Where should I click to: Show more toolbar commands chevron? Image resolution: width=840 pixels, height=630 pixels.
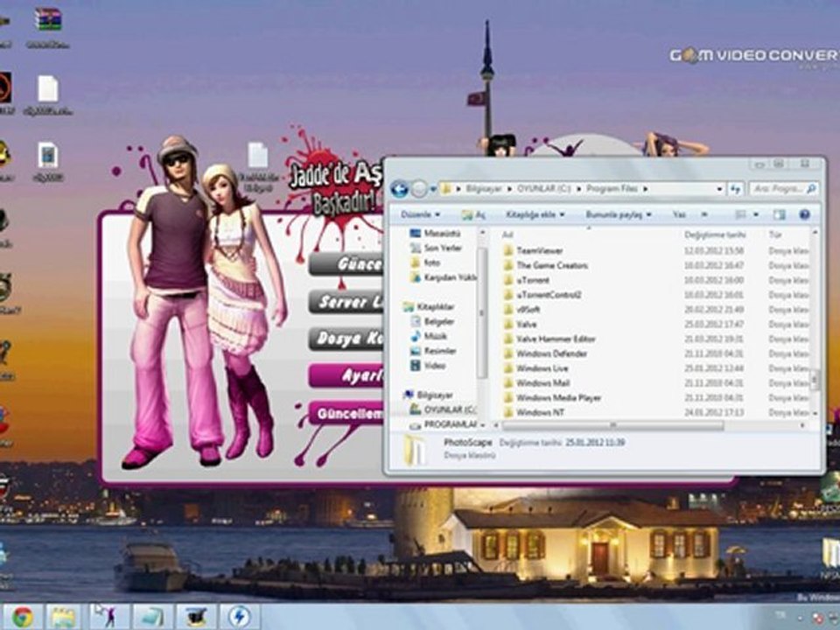point(704,214)
